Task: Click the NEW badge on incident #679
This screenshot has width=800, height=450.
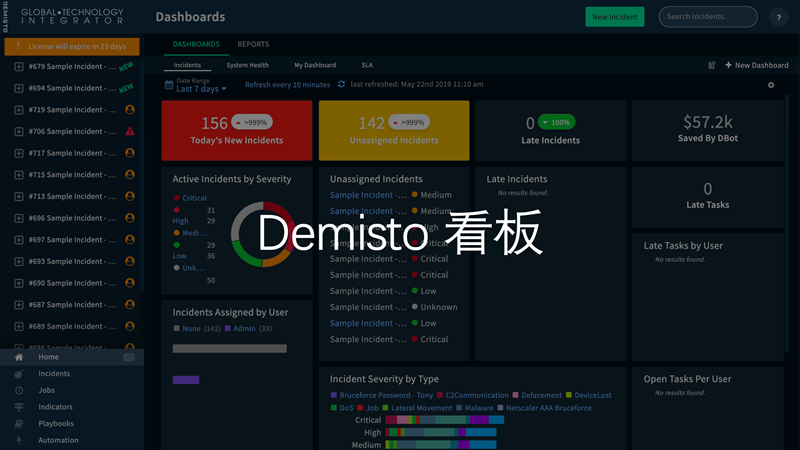Action: tap(126, 66)
